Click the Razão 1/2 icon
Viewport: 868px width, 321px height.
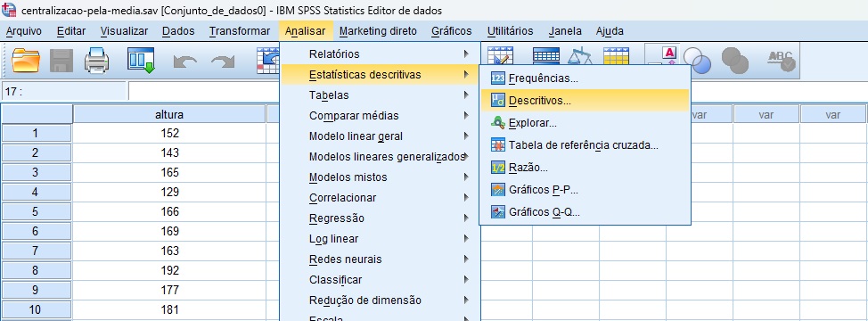[x=498, y=167]
